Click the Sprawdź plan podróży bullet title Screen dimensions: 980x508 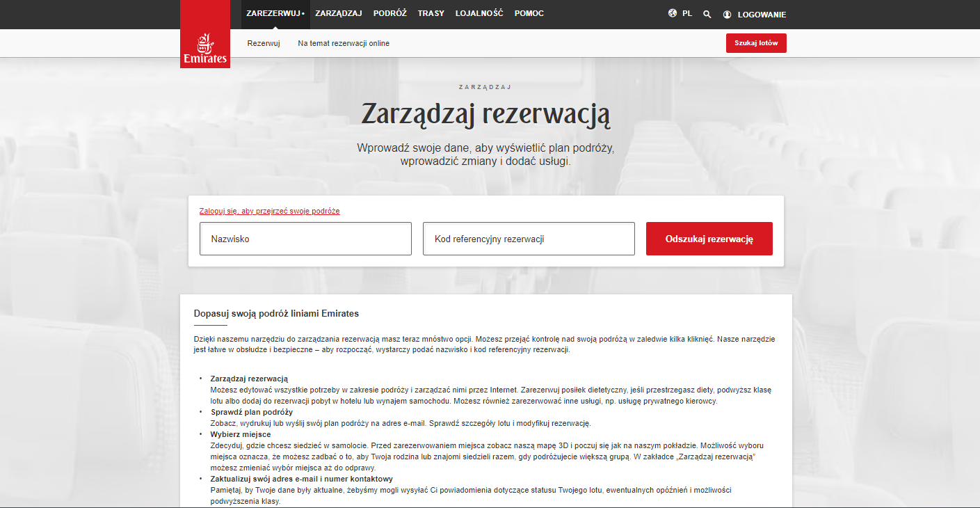click(252, 412)
